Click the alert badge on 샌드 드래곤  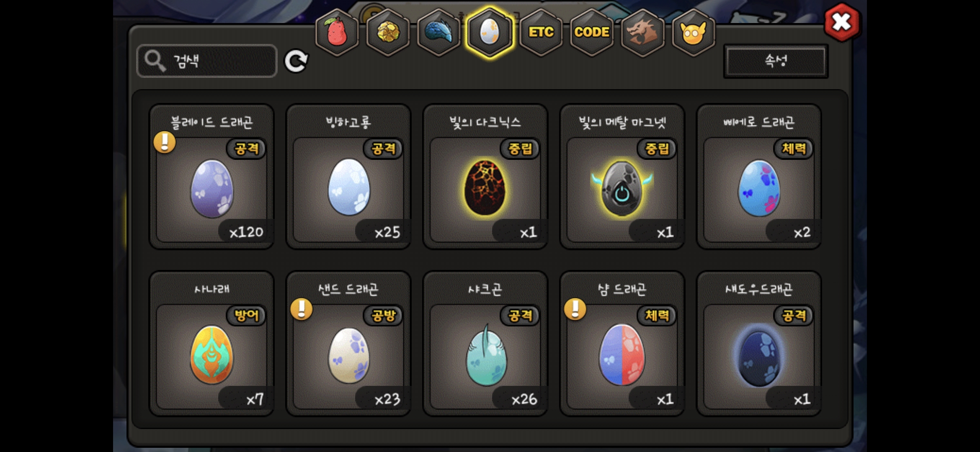[x=302, y=309]
